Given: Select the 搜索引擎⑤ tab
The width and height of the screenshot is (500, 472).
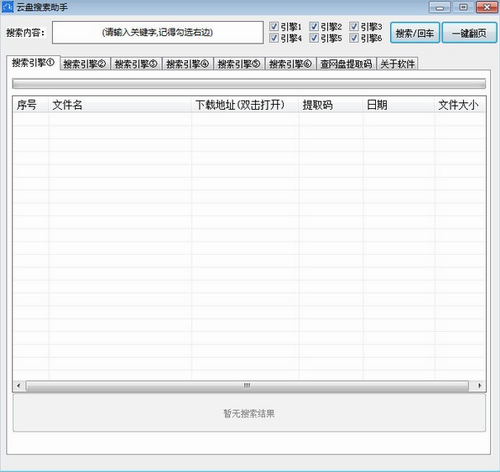Looking at the screenshot, I should 239,64.
